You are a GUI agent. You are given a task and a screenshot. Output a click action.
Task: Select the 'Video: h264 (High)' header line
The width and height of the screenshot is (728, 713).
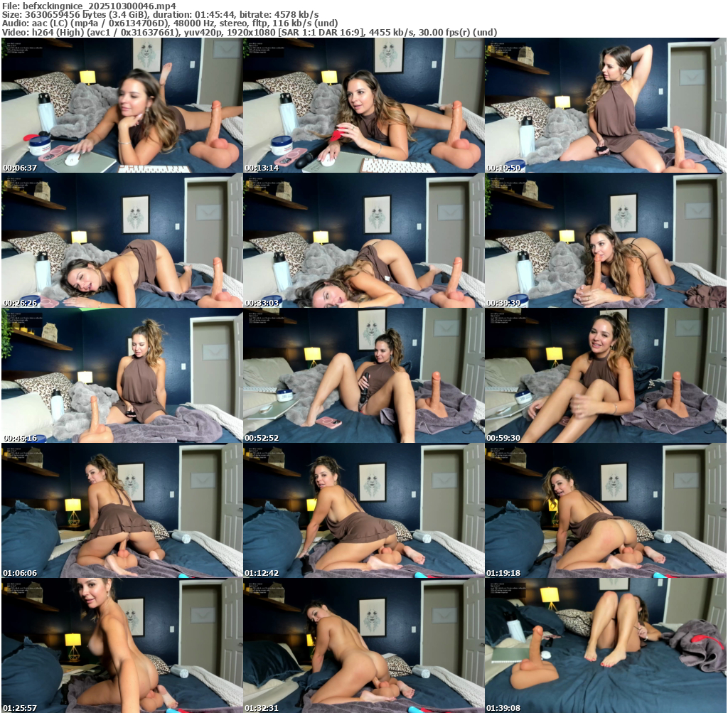pyautogui.click(x=250, y=32)
